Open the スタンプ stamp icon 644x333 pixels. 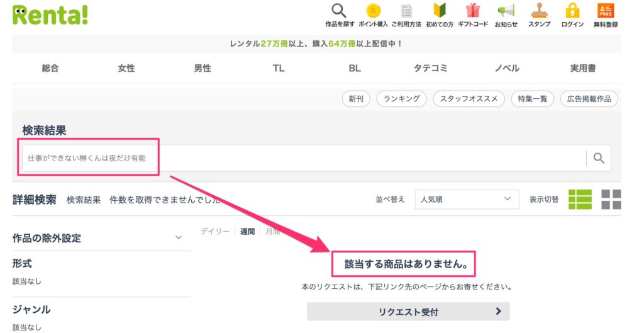pos(539,11)
